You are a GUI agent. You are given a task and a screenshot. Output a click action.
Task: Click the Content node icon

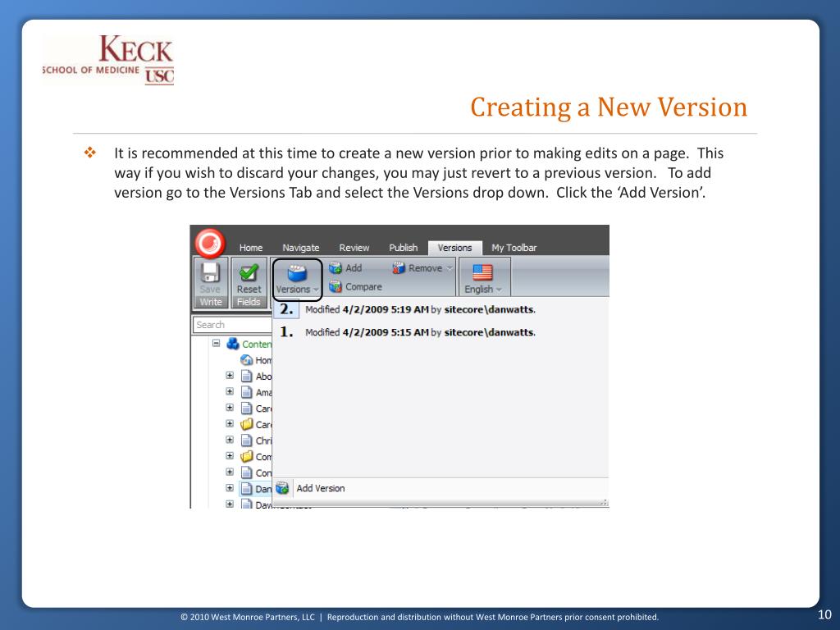pyautogui.click(x=232, y=344)
